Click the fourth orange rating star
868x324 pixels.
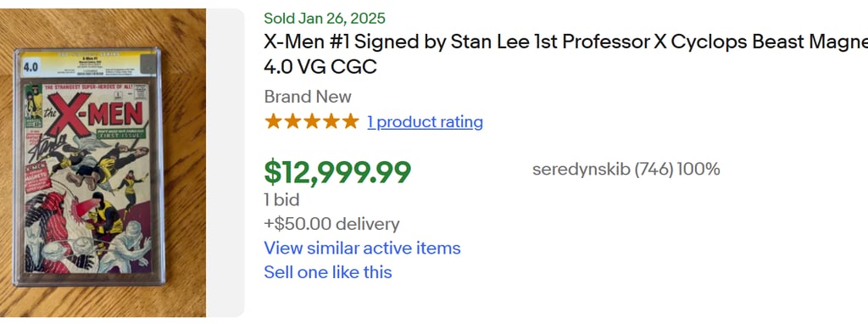(331, 121)
